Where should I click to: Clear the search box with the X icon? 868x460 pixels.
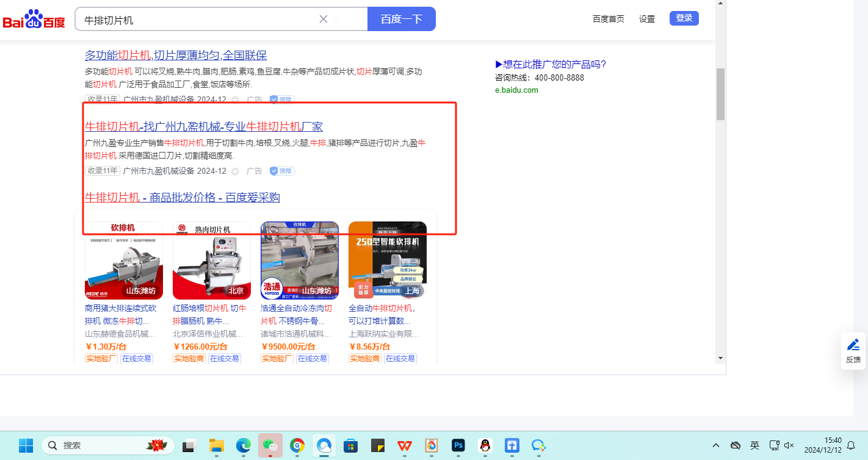tap(324, 19)
